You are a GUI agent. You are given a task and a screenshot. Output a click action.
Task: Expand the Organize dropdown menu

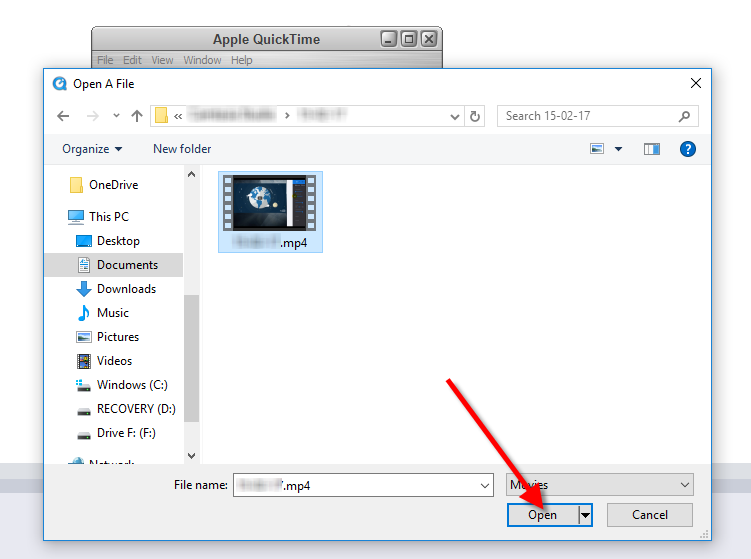click(x=92, y=149)
